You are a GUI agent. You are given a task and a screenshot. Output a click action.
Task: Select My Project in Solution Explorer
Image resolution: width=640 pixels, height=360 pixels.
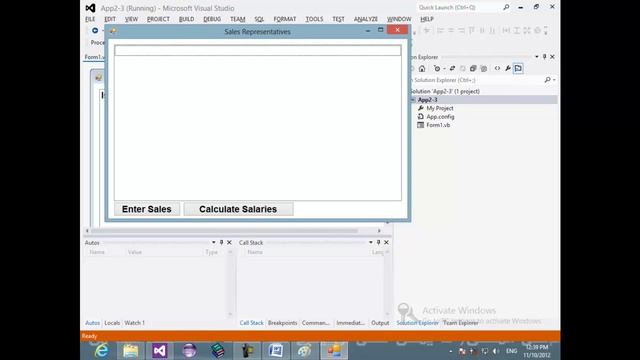[440, 108]
